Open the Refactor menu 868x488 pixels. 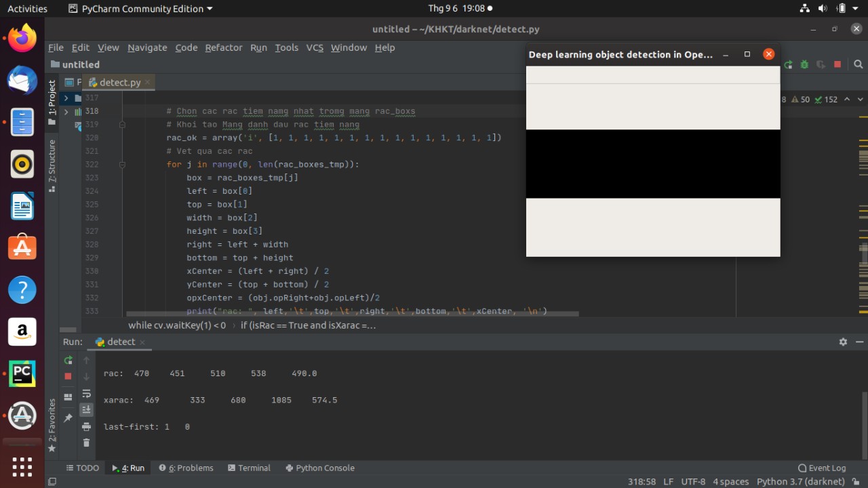point(223,47)
